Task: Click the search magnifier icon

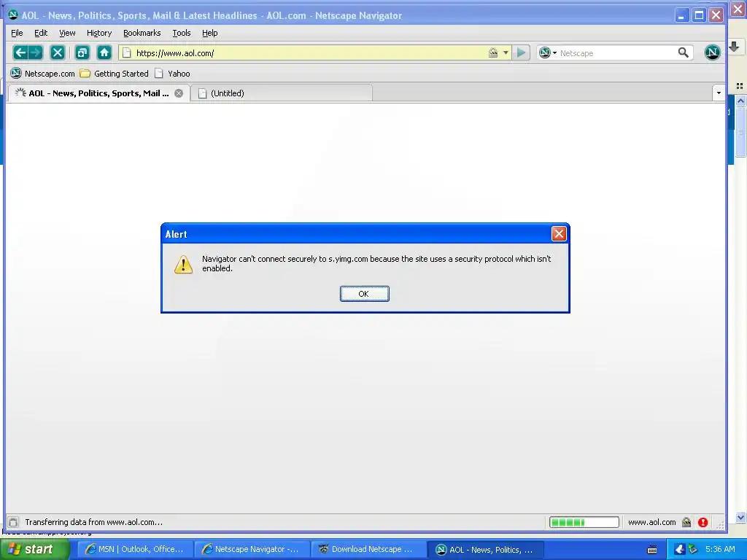Action: point(683,52)
